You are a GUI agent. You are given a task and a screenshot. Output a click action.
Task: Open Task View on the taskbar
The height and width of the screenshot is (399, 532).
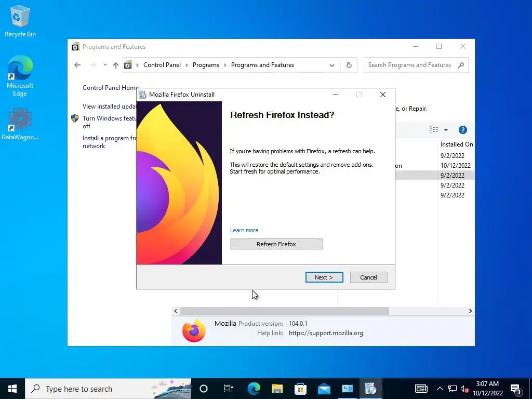(229, 389)
